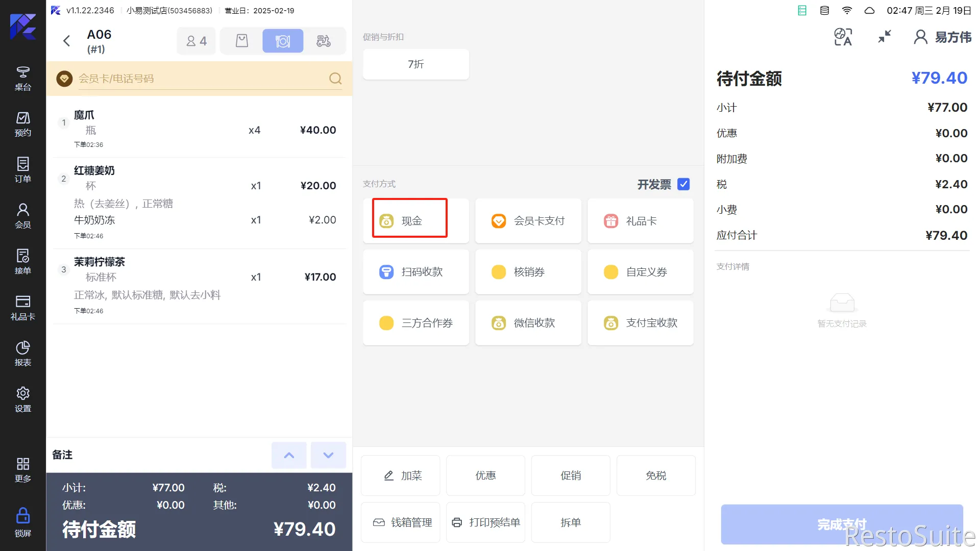The height and width of the screenshot is (551, 980).
Task: Click the clock 02:47 周三 2月 19日
Action: 928,11
